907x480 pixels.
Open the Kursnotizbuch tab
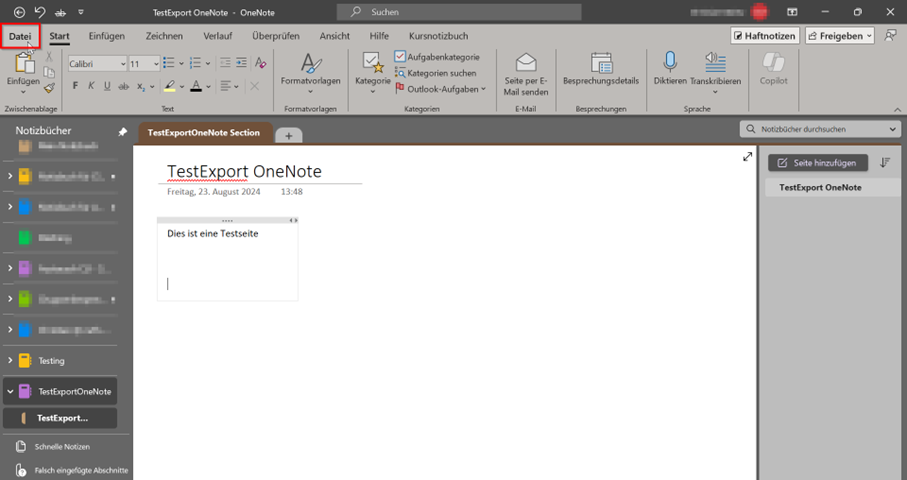coord(438,36)
